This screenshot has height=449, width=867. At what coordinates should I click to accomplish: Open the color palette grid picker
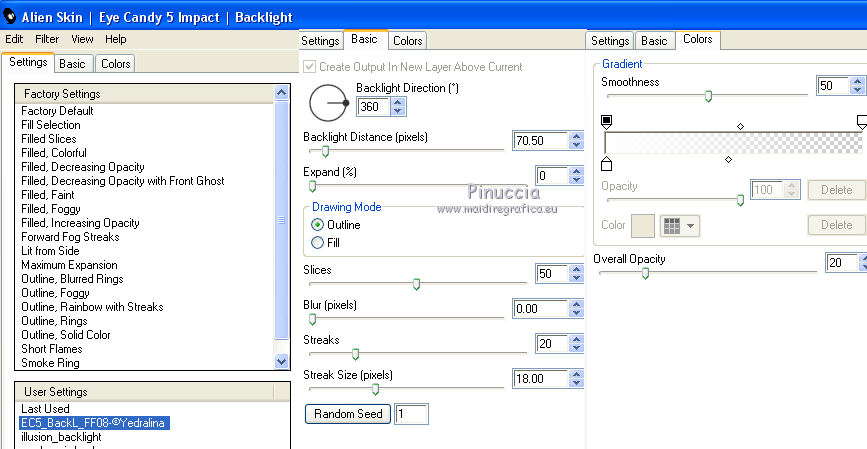coord(680,226)
